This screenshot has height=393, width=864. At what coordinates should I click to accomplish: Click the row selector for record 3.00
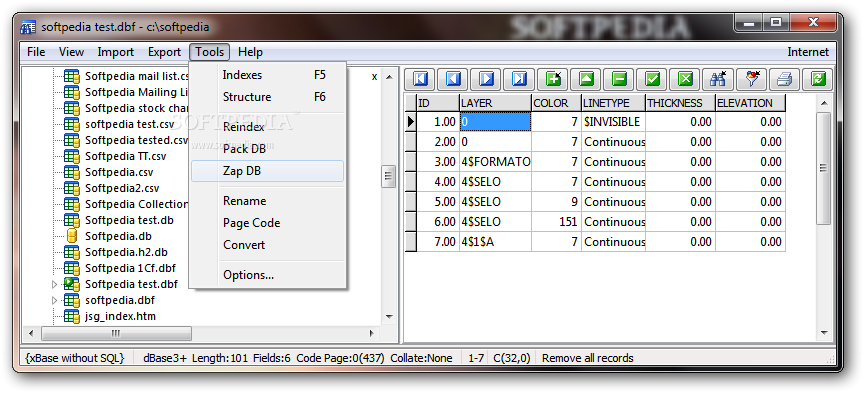[411, 162]
